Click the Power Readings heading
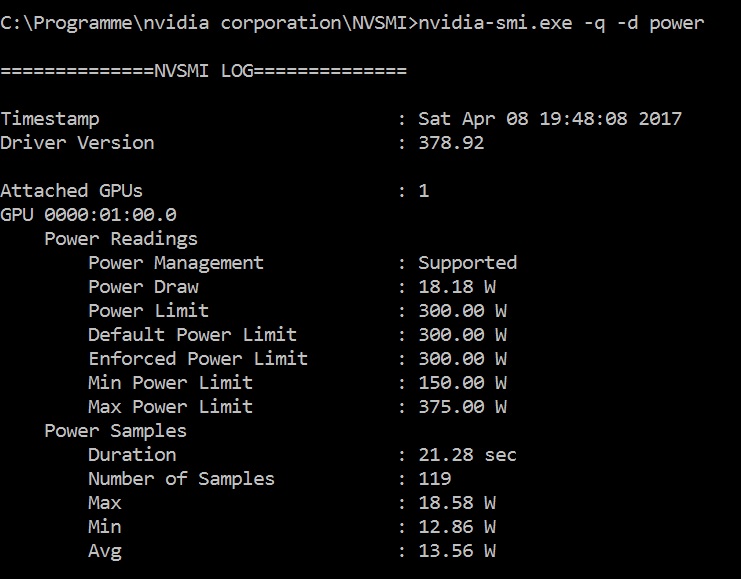 121,238
